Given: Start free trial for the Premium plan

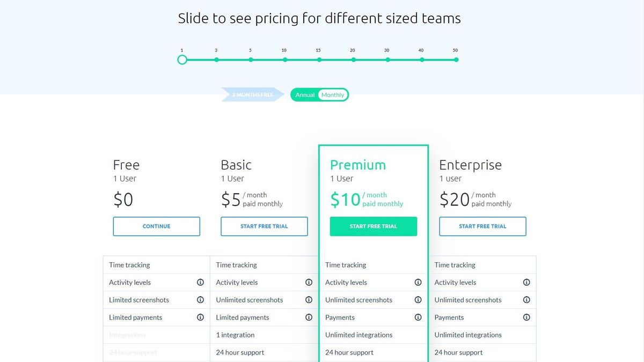Looking at the screenshot, I should pos(373,226).
